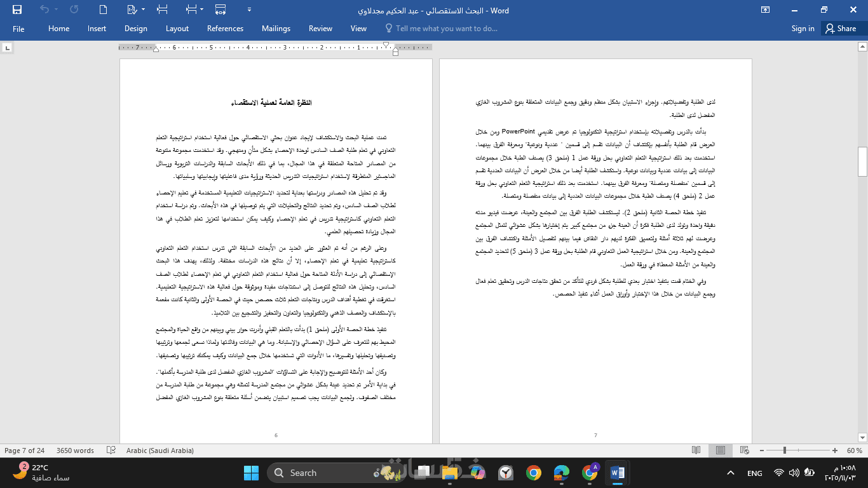Image resolution: width=868 pixels, height=488 pixels.
Task: Click the scroll up arrow on vertical scrollbar
Action: click(862, 48)
